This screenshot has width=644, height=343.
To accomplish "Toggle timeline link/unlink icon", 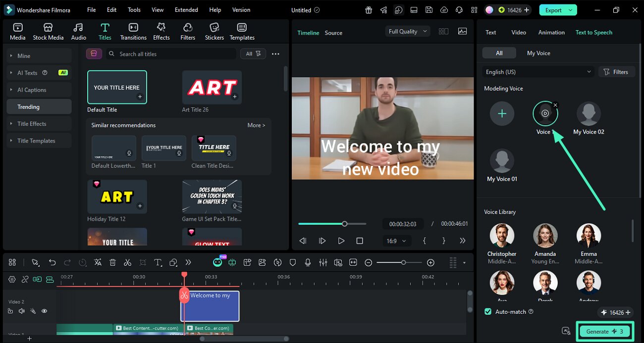I will pos(25,279).
